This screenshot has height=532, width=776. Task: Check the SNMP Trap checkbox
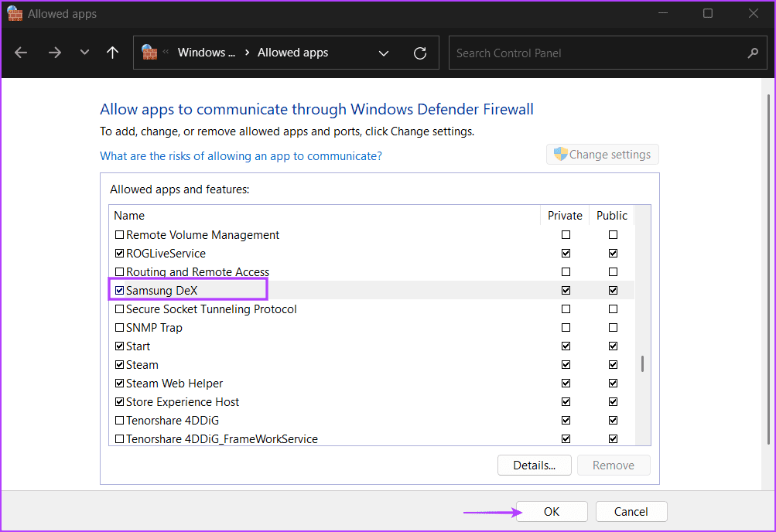(119, 327)
